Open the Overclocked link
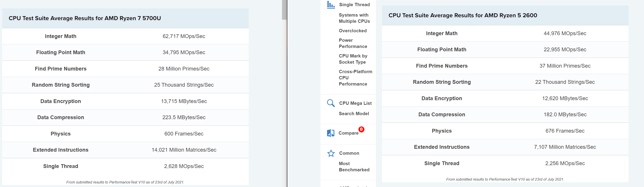 pyautogui.click(x=352, y=31)
